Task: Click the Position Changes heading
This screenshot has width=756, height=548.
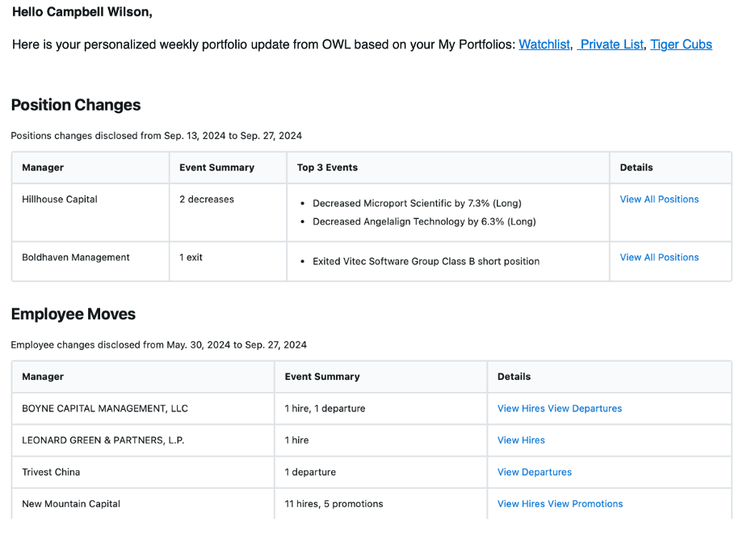Action: pos(76,105)
